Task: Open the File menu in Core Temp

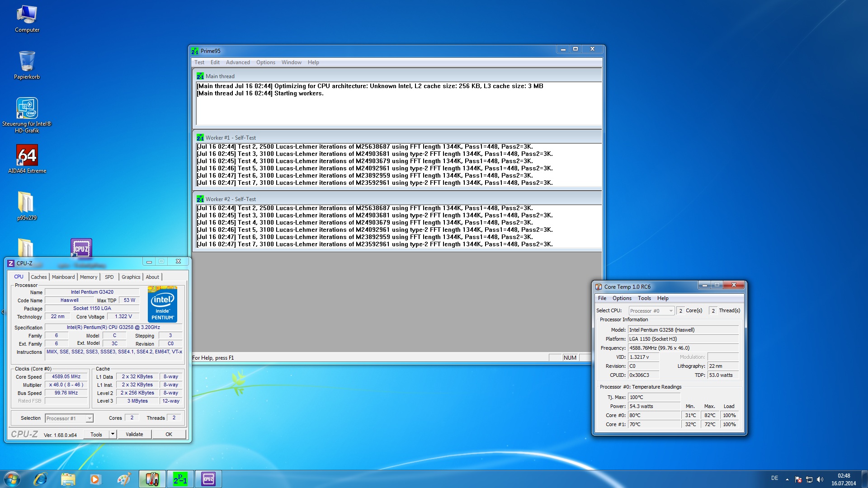Action: [x=602, y=298]
